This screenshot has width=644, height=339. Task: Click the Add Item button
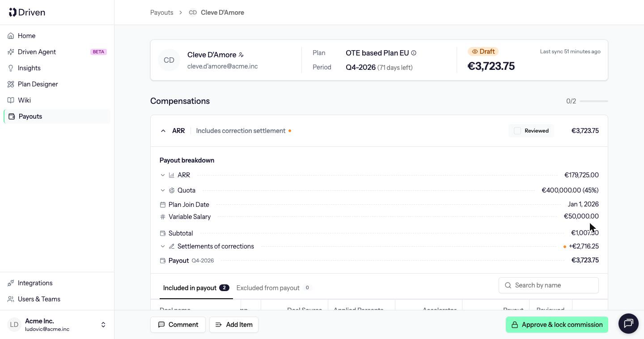(234, 325)
